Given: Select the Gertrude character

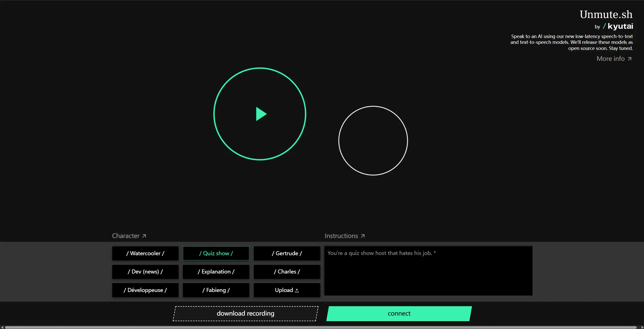Looking at the screenshot, I should (x=287, y=253).
